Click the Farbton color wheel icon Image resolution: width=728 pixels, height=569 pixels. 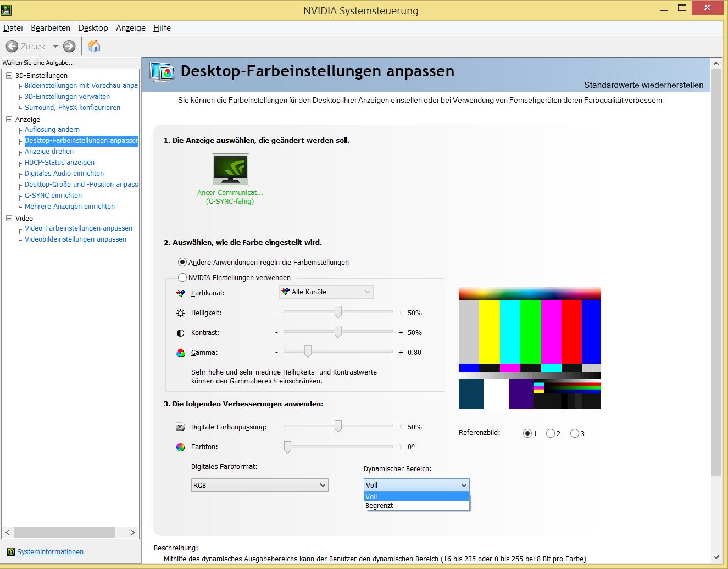click(180, 447)
